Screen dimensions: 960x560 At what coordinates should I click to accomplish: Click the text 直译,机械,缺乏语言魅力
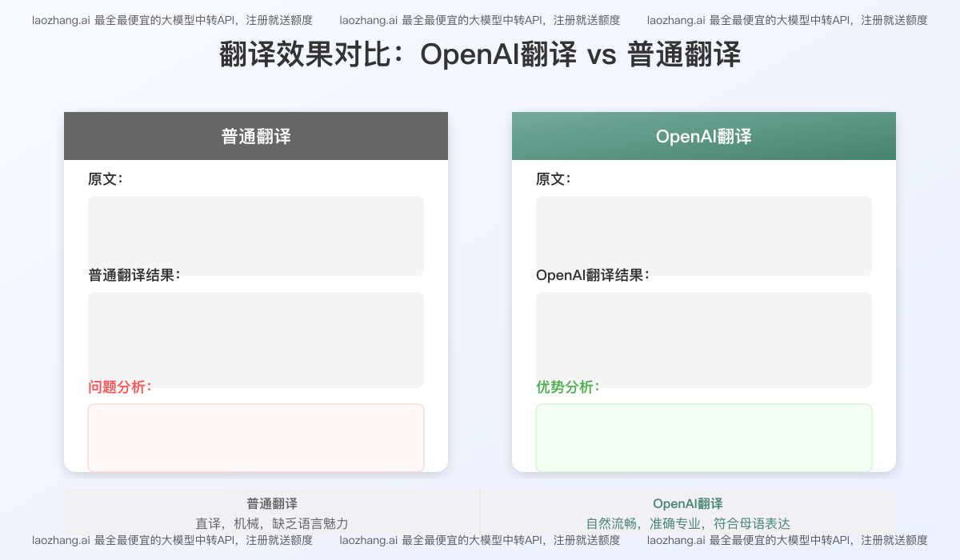pos(272,524)
